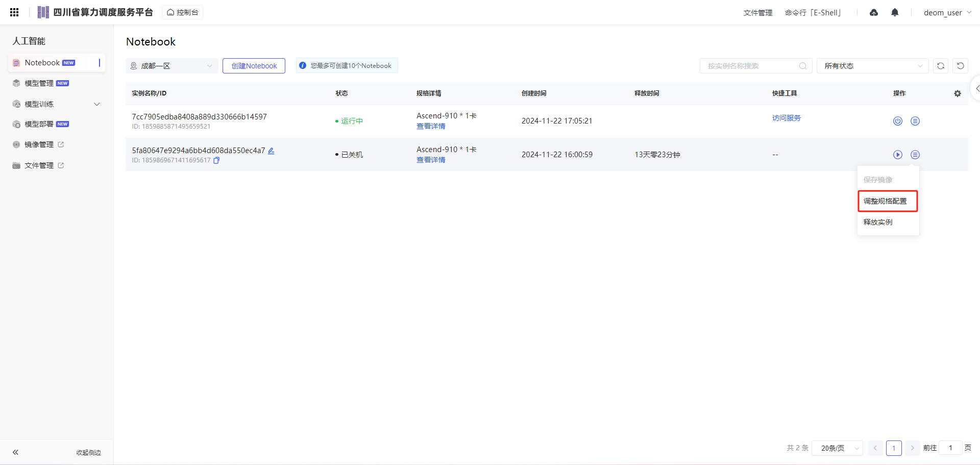Image resolution: width=980 pixels, height=465 pixels.
Task: Open the cloud download icon in header
Action: pyautogui.click(x=874, y=12)
